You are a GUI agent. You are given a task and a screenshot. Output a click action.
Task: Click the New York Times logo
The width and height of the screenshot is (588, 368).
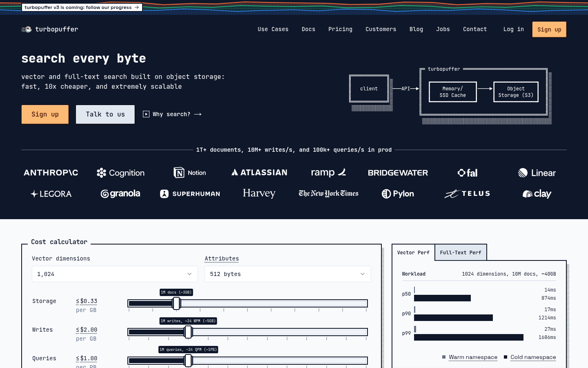[x=329, y=193]
